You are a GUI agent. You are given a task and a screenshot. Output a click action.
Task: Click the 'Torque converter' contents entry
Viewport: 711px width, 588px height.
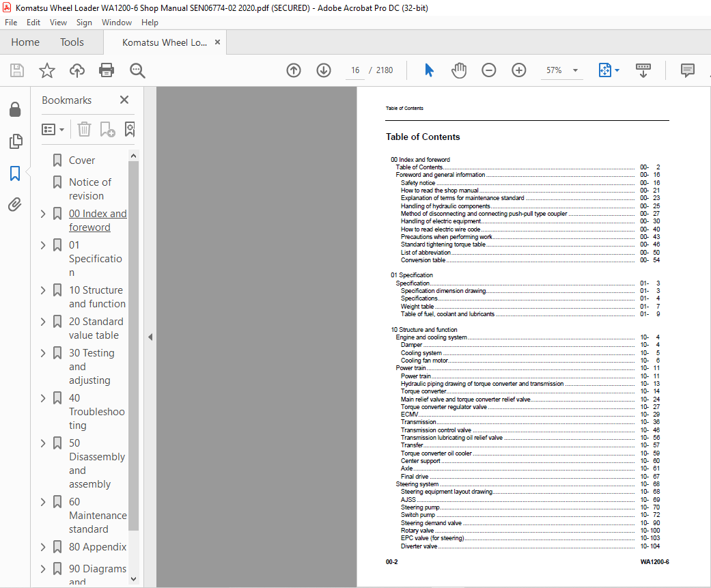point(423,391)
